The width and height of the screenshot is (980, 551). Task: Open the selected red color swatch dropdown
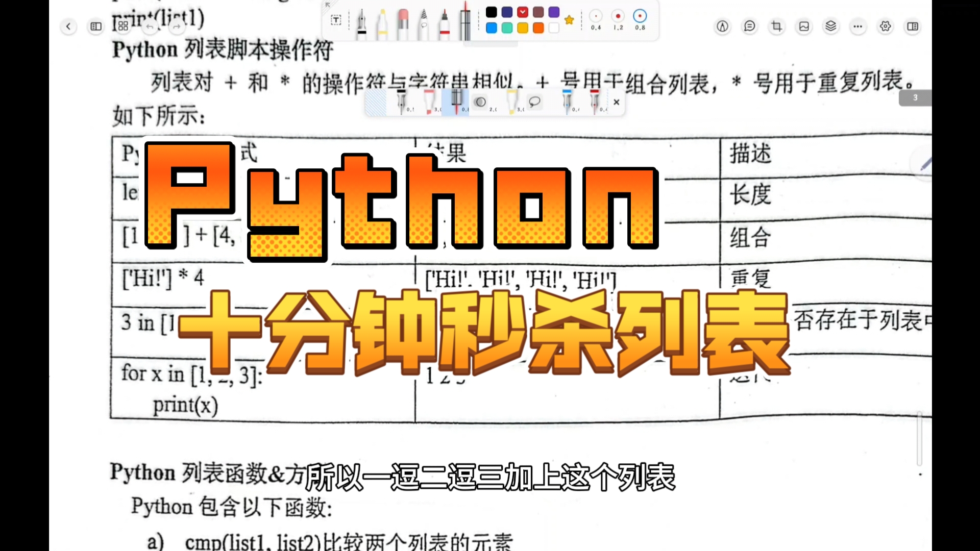coord(523,12)
